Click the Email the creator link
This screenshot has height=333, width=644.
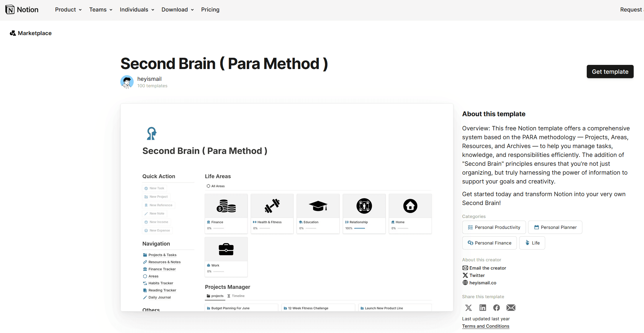click(488, 268)
